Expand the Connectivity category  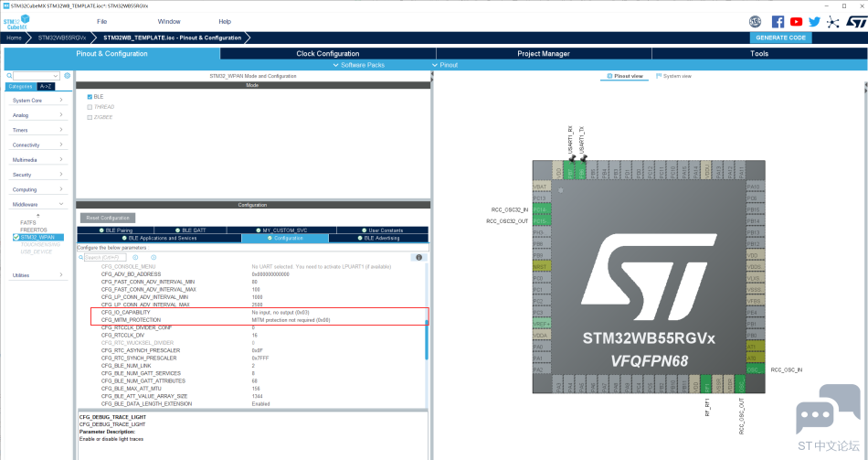point(37,145)
